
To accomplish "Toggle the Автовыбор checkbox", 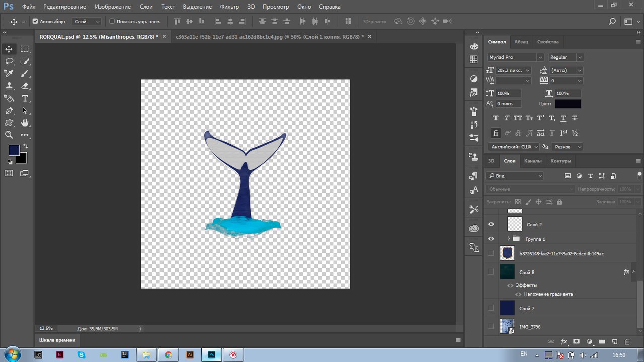I will click(35, 22).
